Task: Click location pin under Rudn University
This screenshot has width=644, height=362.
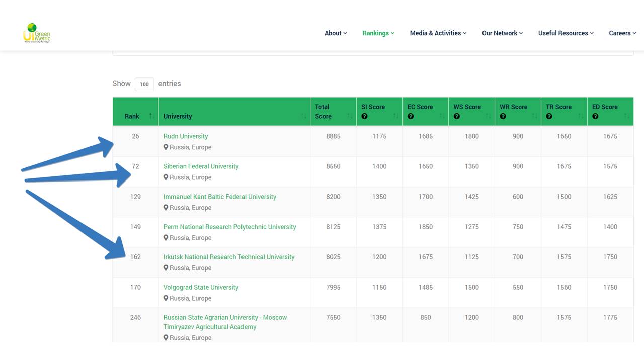Action: tap(166, 147)
